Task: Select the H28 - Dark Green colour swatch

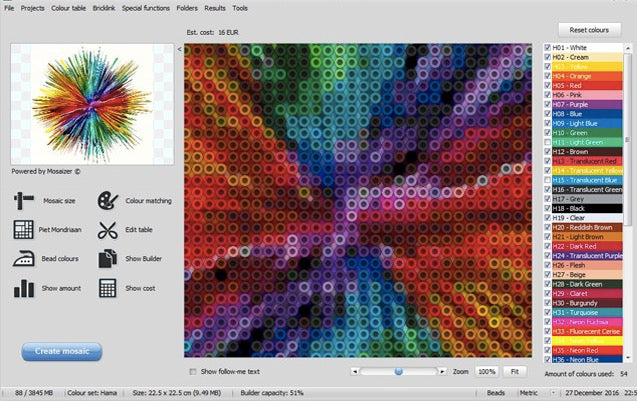Action: (x=587, y=284)
